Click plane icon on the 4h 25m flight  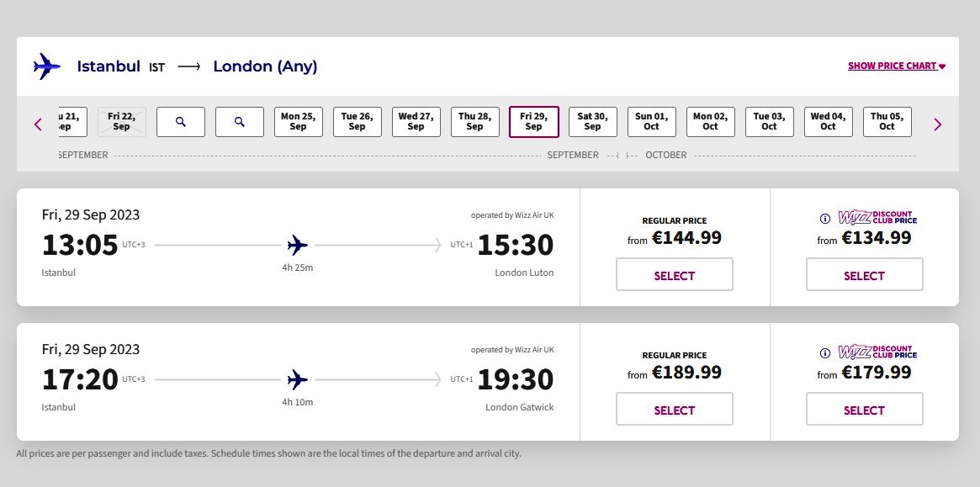tap(298, 245)
